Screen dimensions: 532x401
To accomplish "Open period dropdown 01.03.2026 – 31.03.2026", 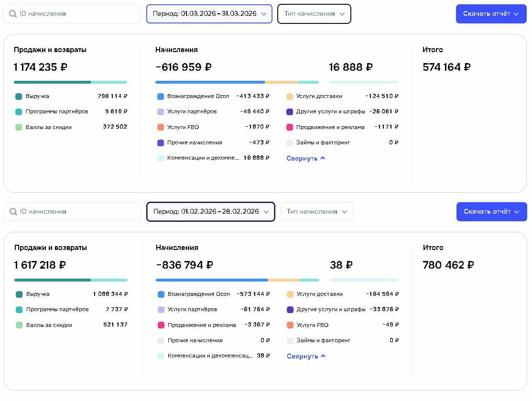I will tap(209, 14).
